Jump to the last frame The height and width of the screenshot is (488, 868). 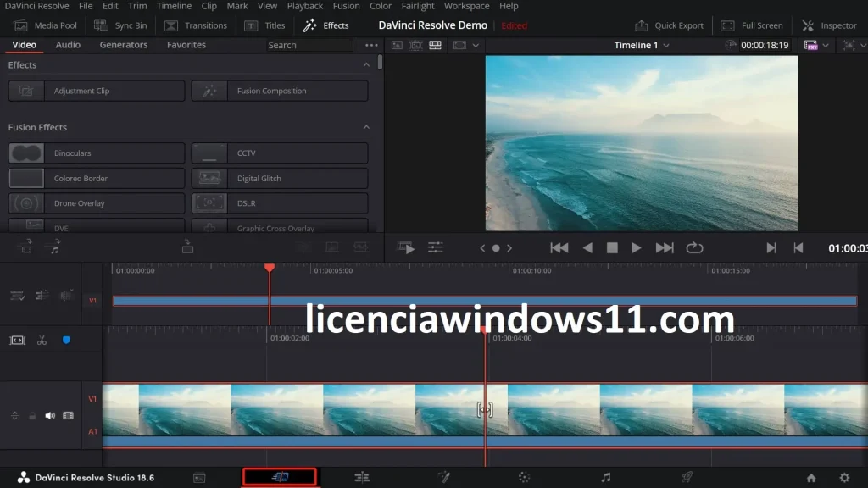pos(665,248)
